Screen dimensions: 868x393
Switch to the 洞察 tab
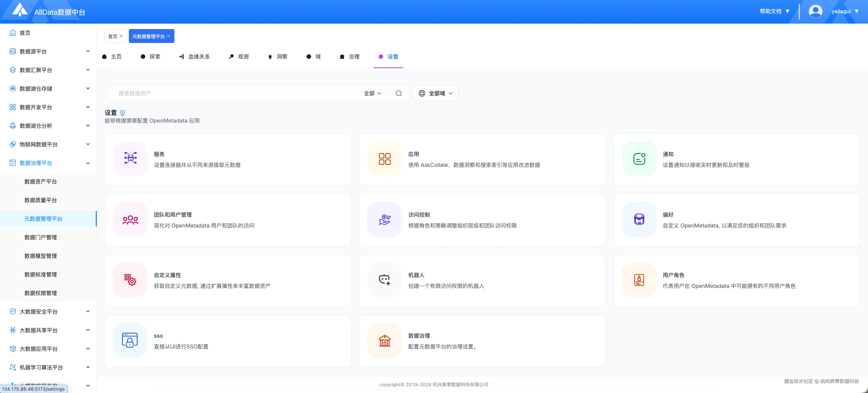click(278, 57)
